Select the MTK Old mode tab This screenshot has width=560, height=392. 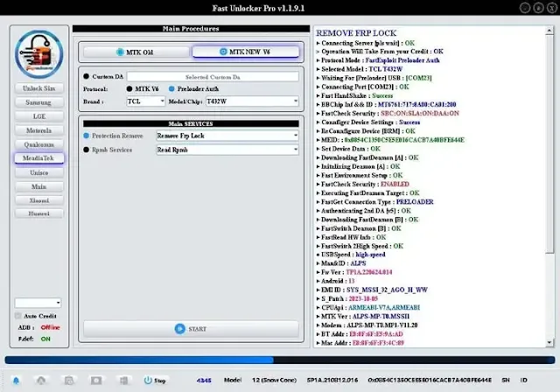coord(136,52)
